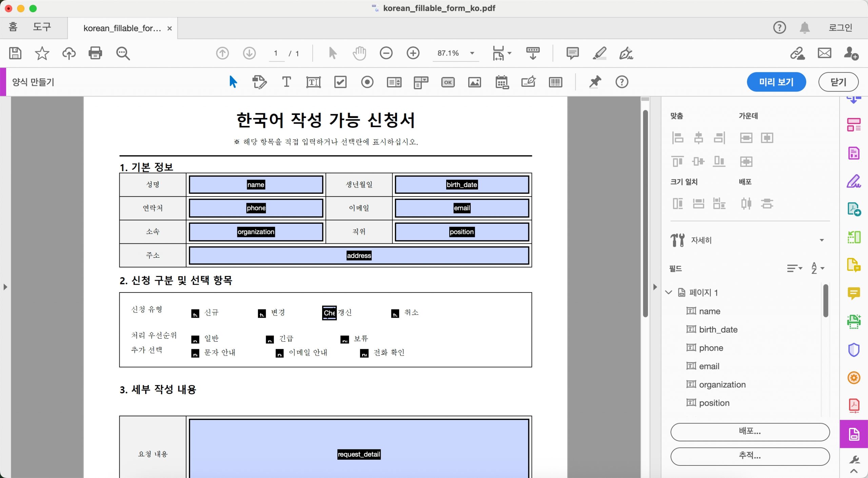The image size is (868, 478).
Task: Add an image field
Action: pyautogui.click(x=475, y=82)
